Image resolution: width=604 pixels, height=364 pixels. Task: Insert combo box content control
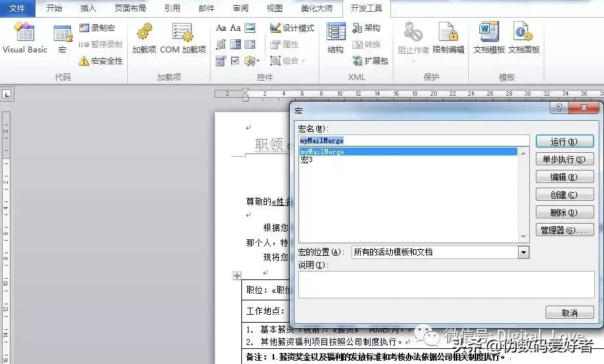tap(235, 45)
